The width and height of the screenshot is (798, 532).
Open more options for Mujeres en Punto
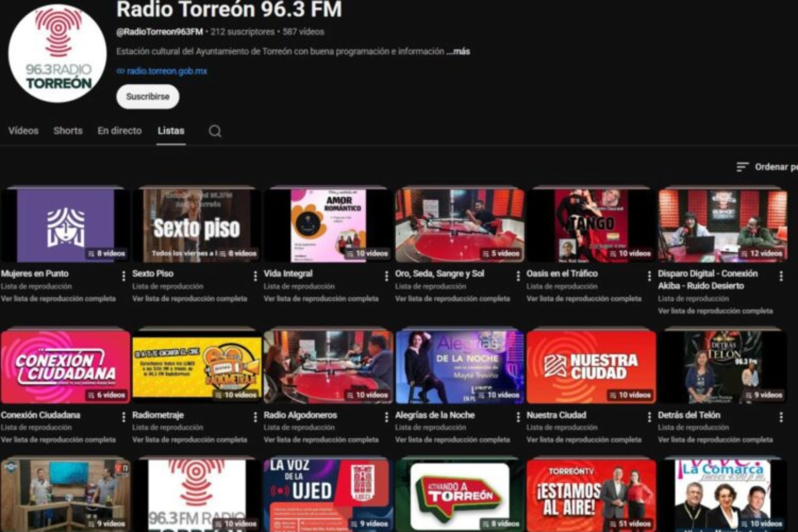(123, 276)
